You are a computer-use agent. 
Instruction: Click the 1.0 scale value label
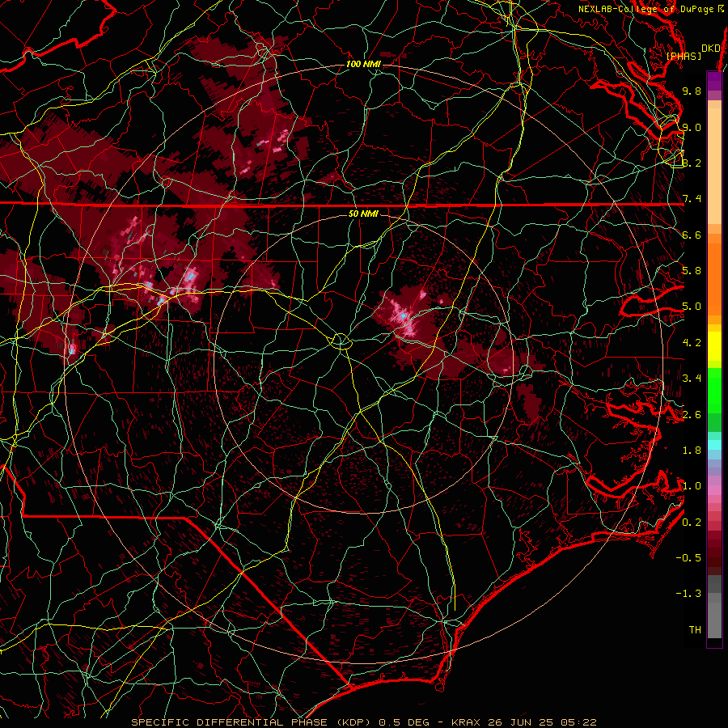692,486
